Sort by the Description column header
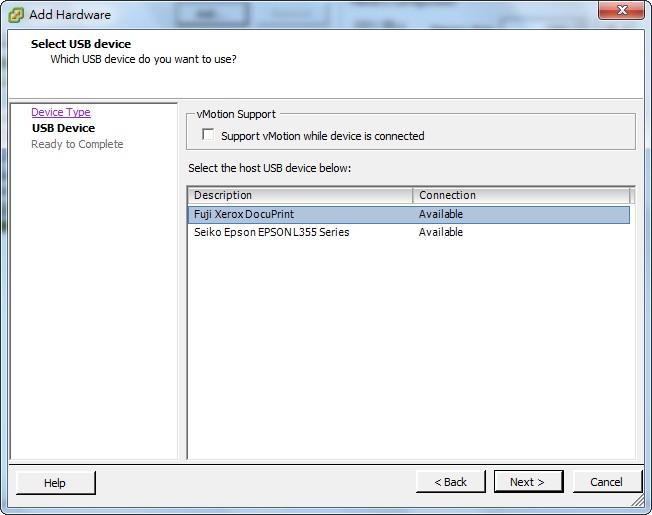 [300, 195]
